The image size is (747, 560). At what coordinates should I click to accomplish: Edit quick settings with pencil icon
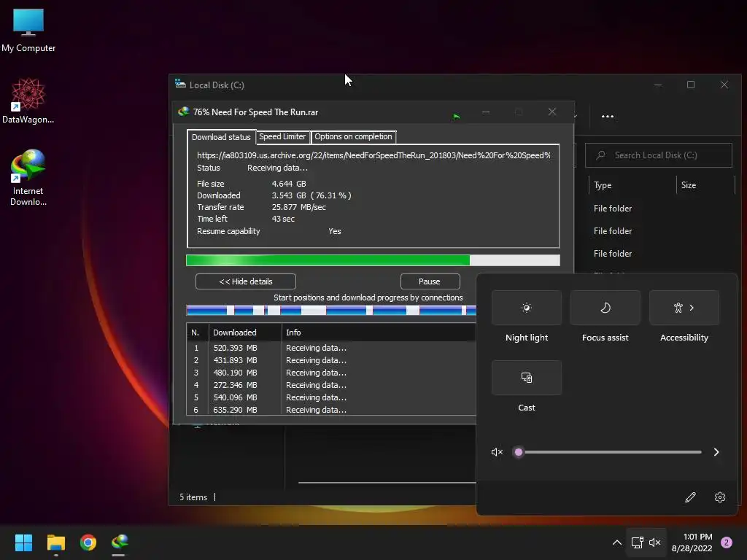click(x=690, y=497)
